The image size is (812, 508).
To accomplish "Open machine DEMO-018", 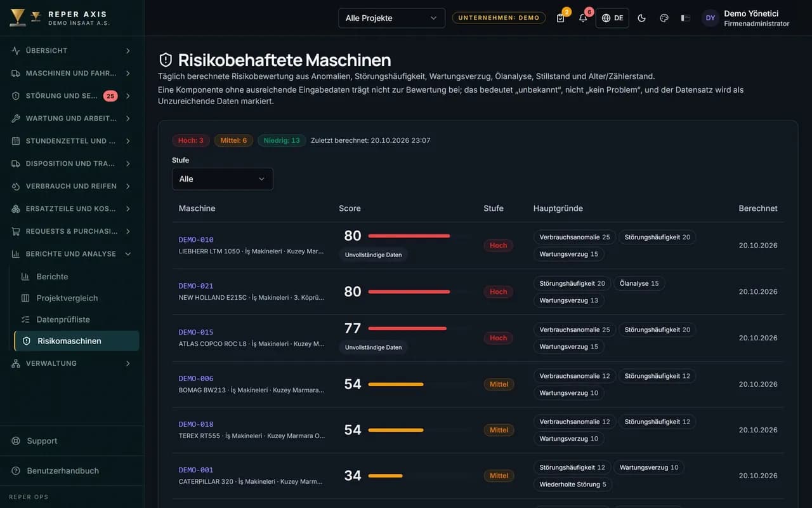I will 196,425.
